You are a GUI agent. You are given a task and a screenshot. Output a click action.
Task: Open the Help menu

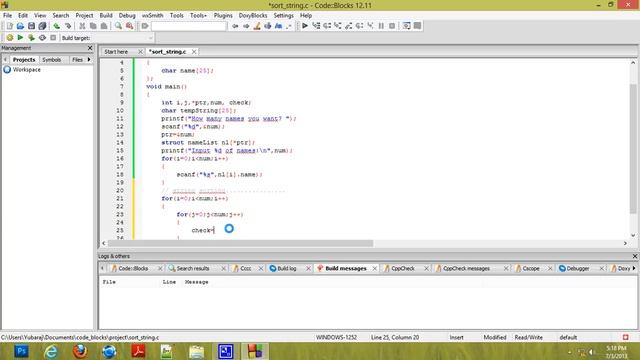pyautogui.click(x=306, y=16)
